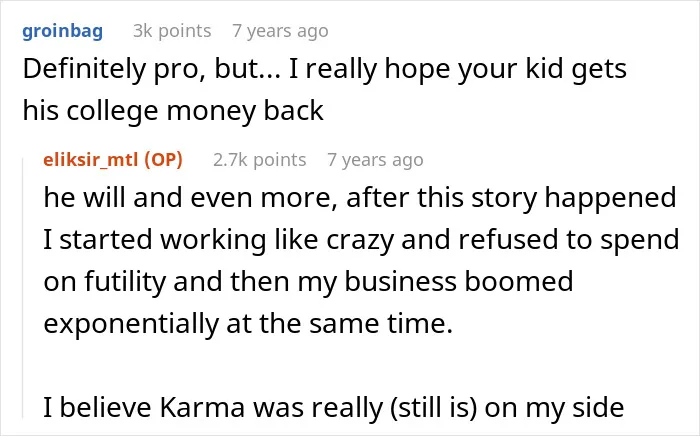700x436 pixels.
Task: Visit eliksir_mtl's profile
Action: tap(91, 159)
